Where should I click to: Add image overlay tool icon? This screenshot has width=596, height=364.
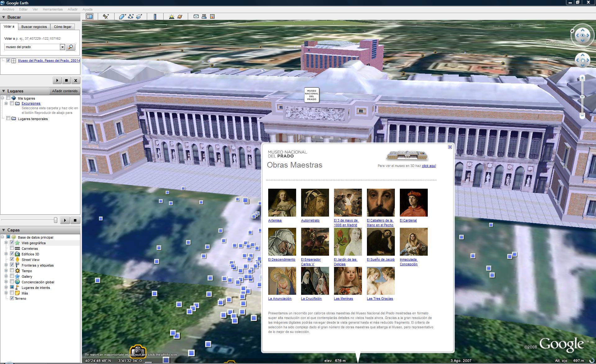coord(139,16)
